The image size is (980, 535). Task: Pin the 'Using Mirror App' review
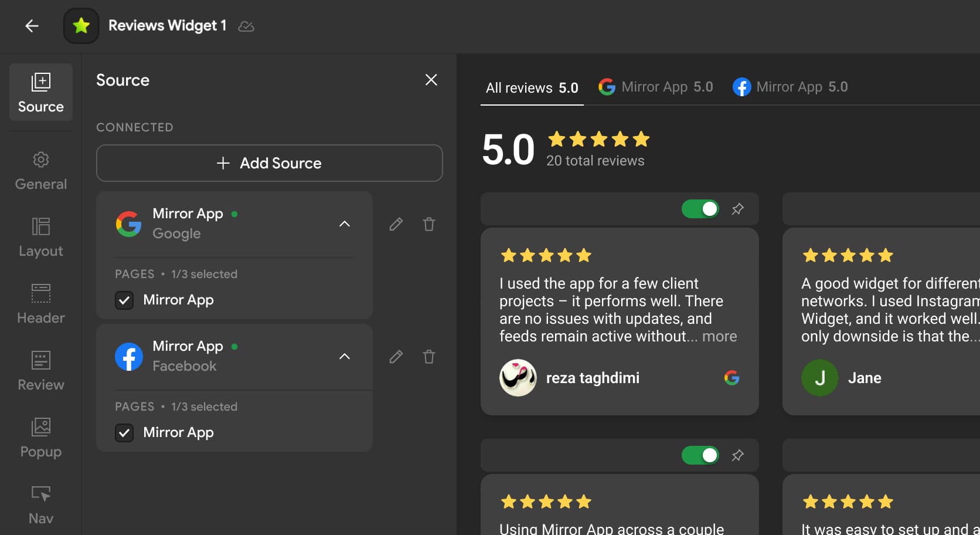coord(738,455)
